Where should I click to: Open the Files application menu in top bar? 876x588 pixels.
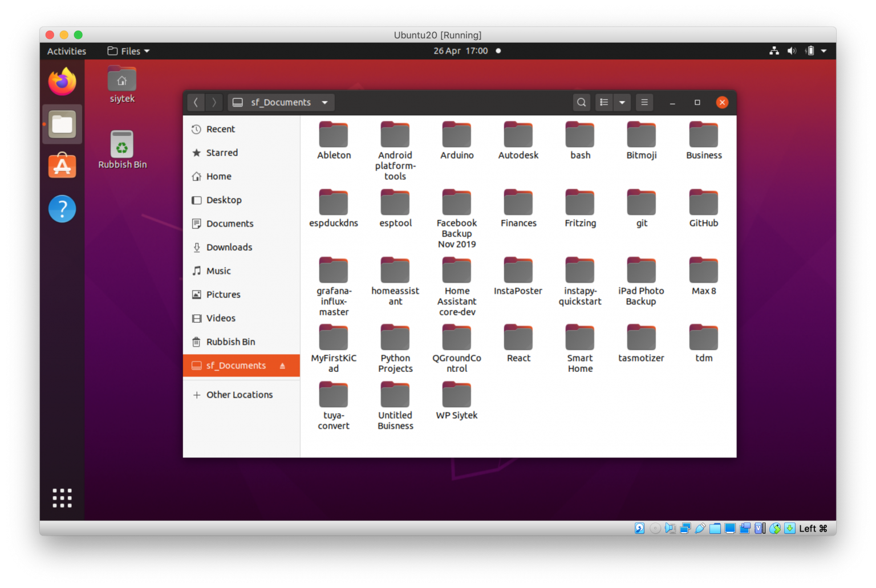pyautogui.click(x=129, y=51)
